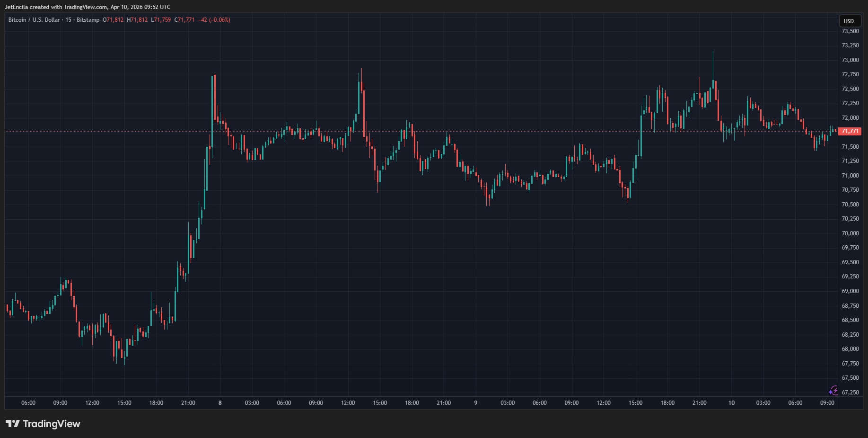Viewport: 868px width, 438px height.
Task: Open the USD currency selector
Action: (x=849, y=21)
